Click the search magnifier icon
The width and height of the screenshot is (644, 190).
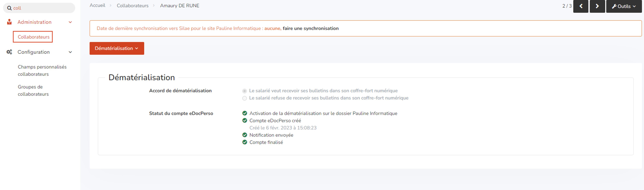tap(9, 8)
